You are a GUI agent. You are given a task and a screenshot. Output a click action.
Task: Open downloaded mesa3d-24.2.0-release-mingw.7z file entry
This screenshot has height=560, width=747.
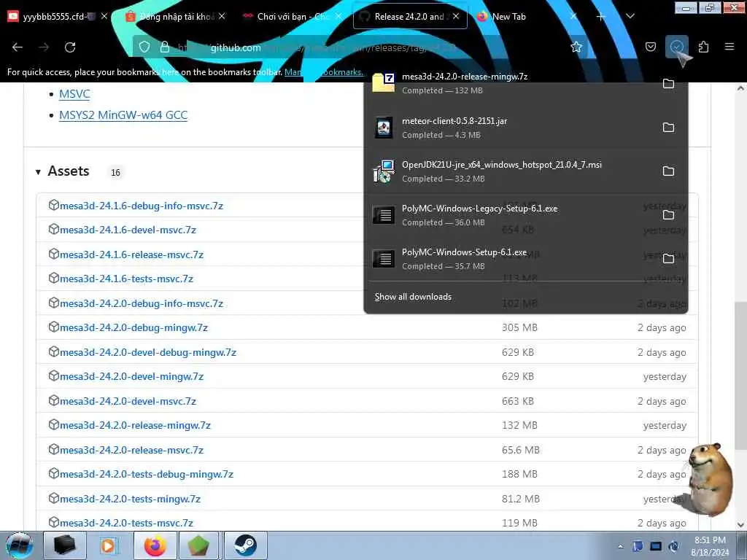[x=510, y=83]
